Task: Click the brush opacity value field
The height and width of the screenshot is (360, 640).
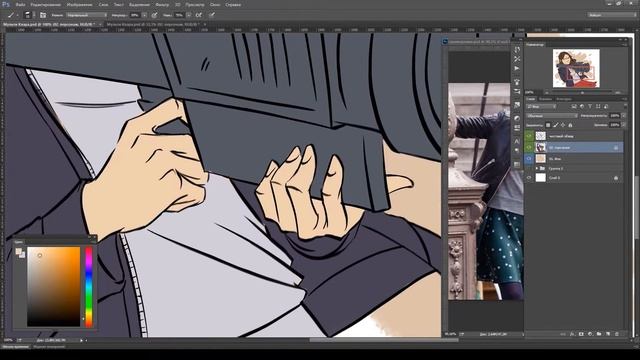Action: pos(135,15)
